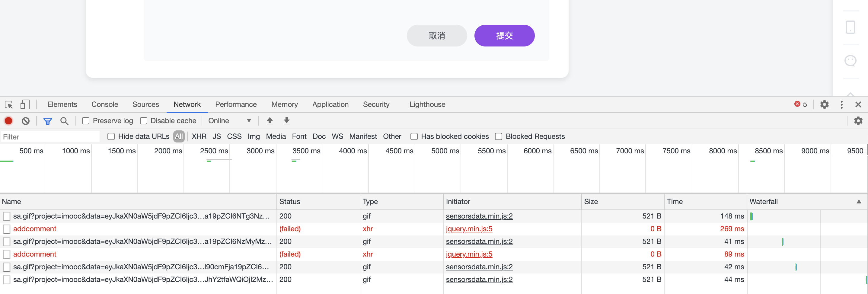Screen dimensions: 868x294
Task: Open the Lighthouse tab
Action: pyautogui.click(x=427, y=104)
